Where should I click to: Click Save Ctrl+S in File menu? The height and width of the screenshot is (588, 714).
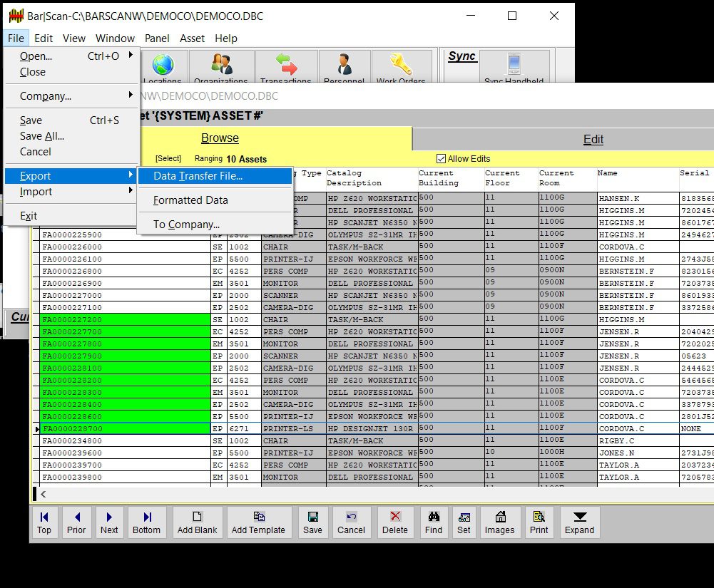[x=71, y=120]
